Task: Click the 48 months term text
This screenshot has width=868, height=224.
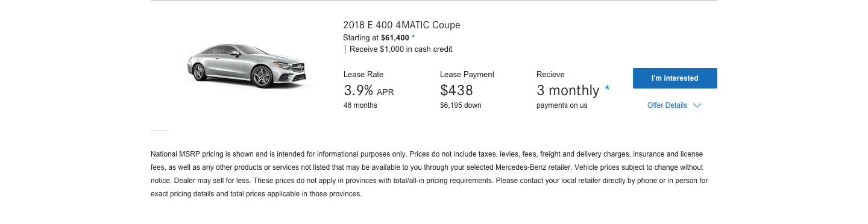Action: 360,105
